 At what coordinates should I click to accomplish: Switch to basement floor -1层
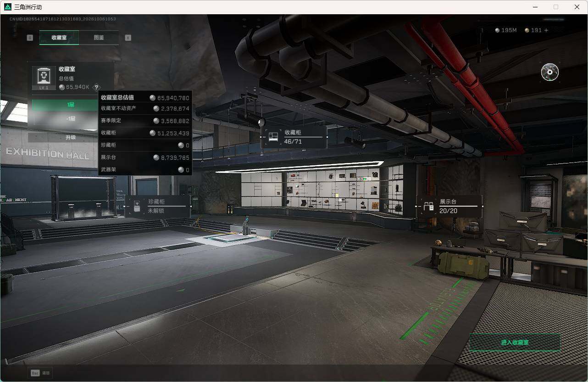coord(71,119)
